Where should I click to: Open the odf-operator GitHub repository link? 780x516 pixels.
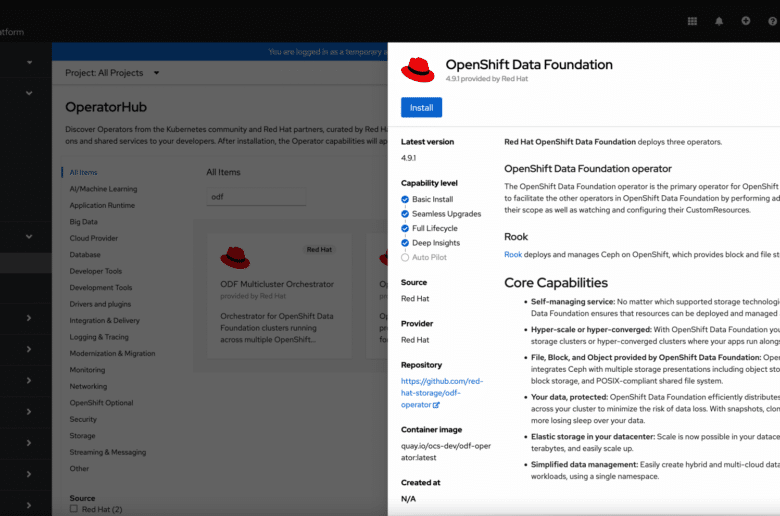click(442, 393)
